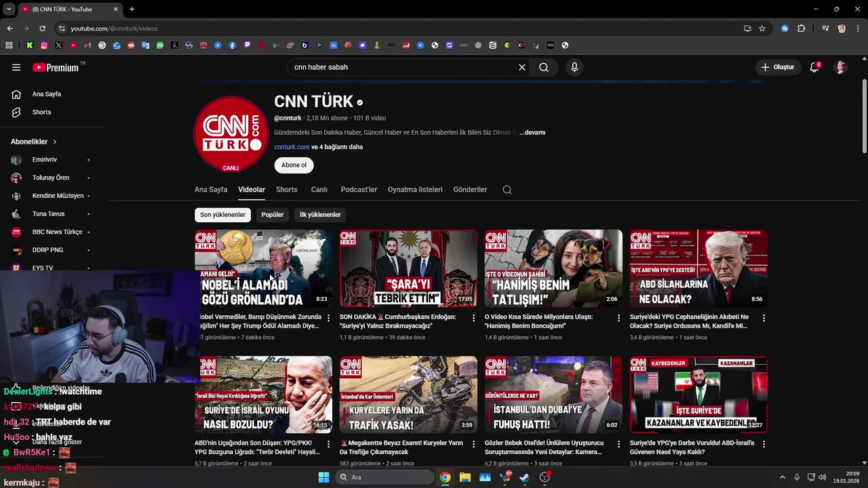The width and height of the screenshot is (868, 488).
Task: Play the ŞARA'YI TEBRİK ETTİM video thumbnail
Action: 408,268
